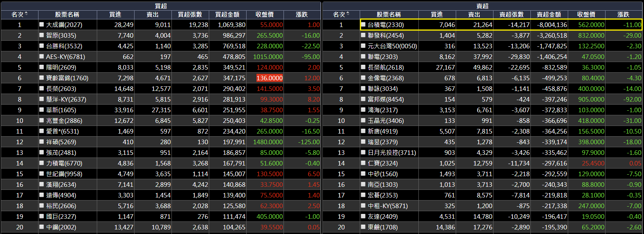Open stock 國巨(2327)
Viewport: 644px width, 234px height.
[x=61, y=216]
